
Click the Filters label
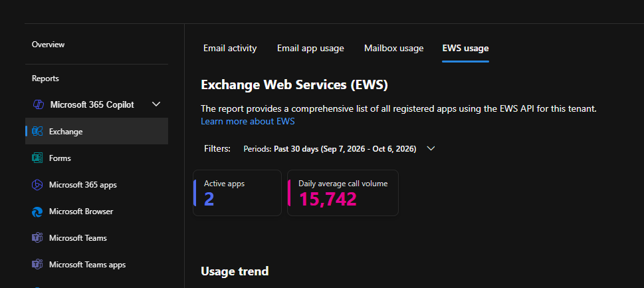tap(217, 148)
